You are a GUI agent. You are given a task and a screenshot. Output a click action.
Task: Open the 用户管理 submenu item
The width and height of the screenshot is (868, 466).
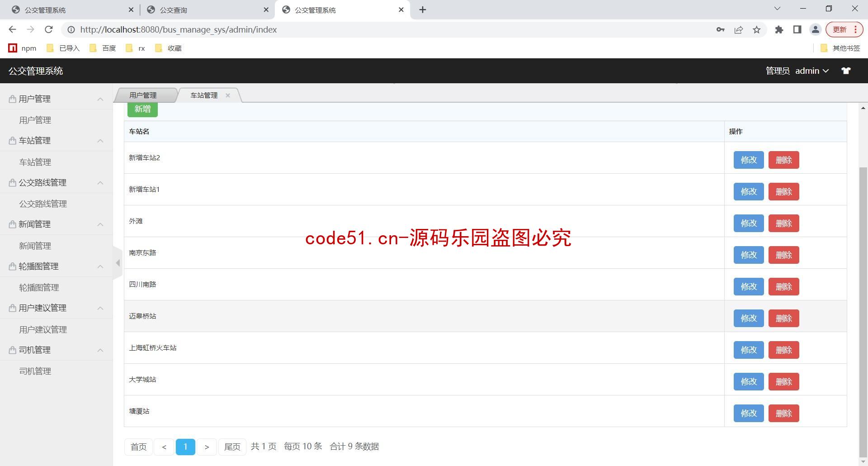point(35,120)
